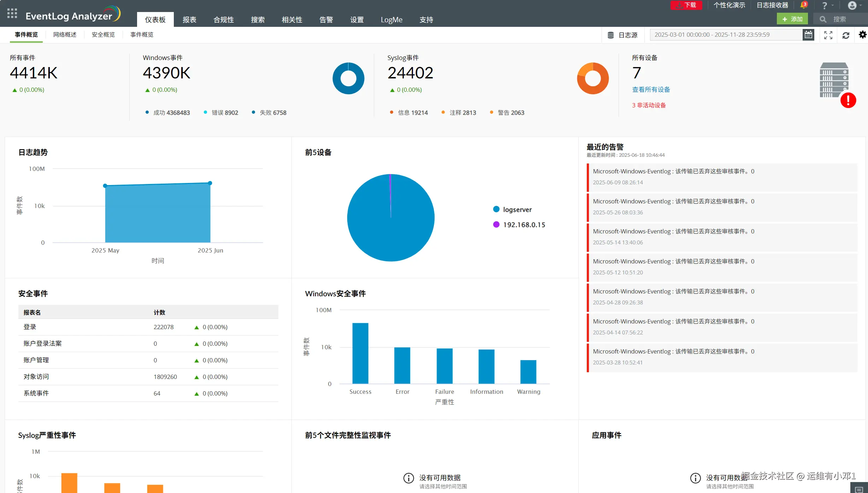
Task: Open the calendar date picker icon
Action: pyautogui.click(x=808, y=35)
